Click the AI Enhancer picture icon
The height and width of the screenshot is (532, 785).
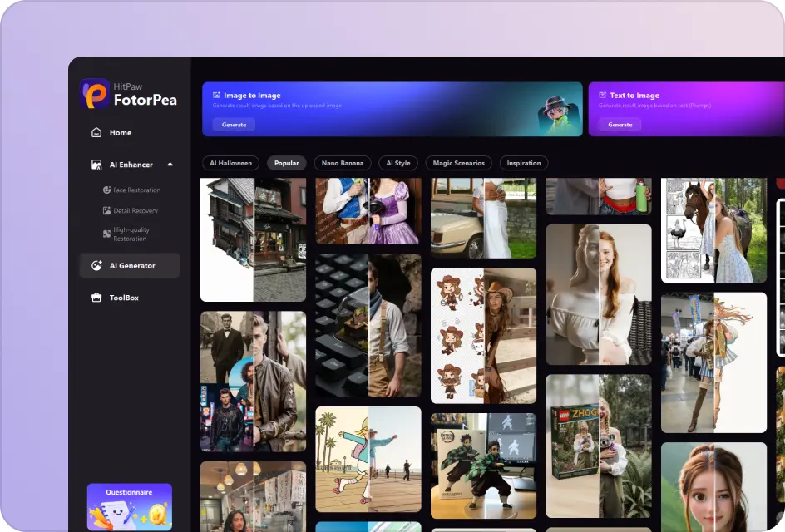coord(96,165)
